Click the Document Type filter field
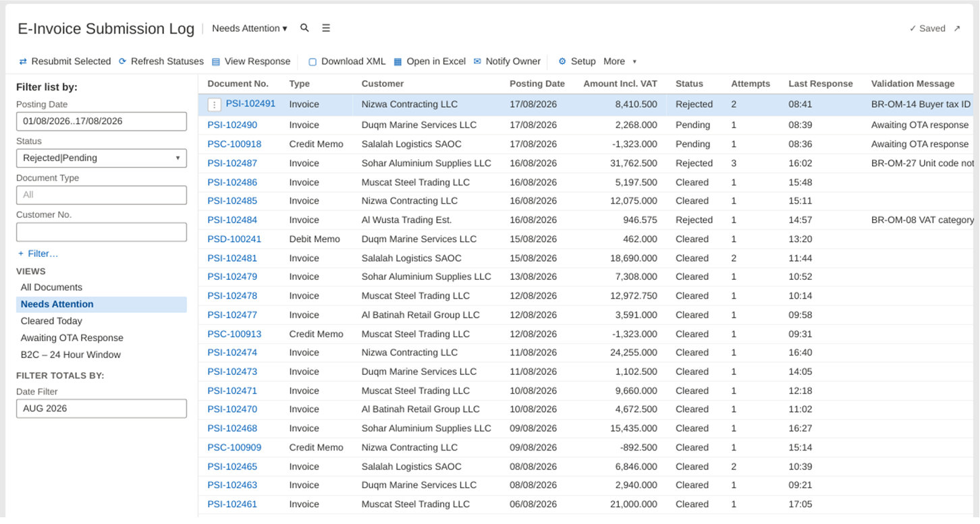Image resolution: width=980 pixels, height=524 pixels. click(101, 195)
